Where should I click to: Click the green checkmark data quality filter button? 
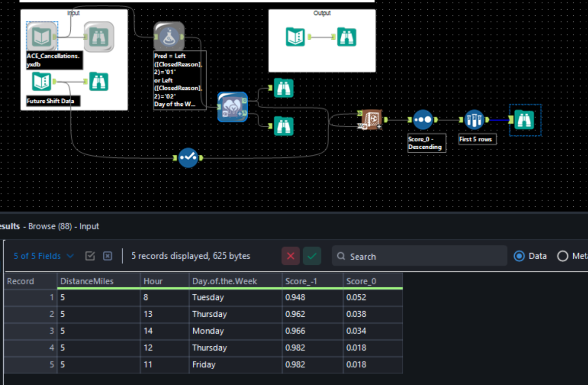pos(312,256)
